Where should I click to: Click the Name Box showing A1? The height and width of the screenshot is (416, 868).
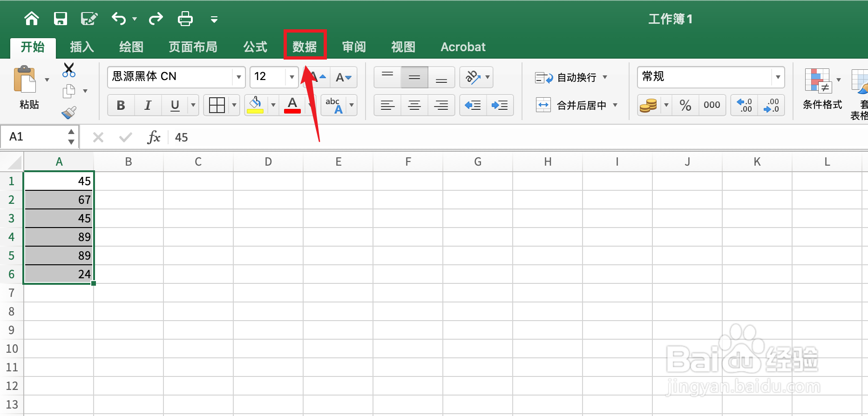(39, 137)
